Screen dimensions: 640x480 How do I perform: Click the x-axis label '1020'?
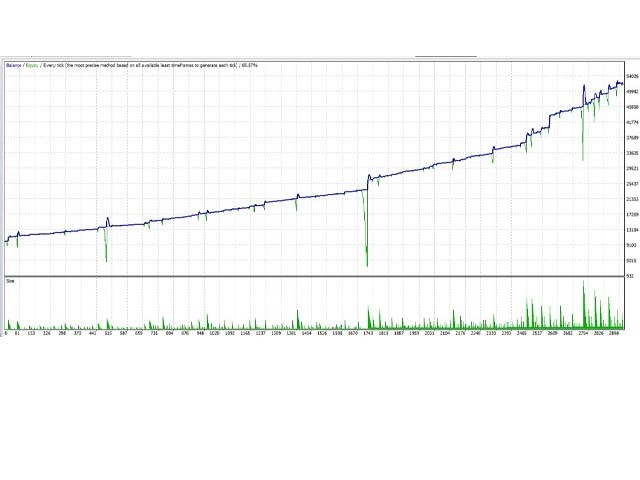pos(214,333)
